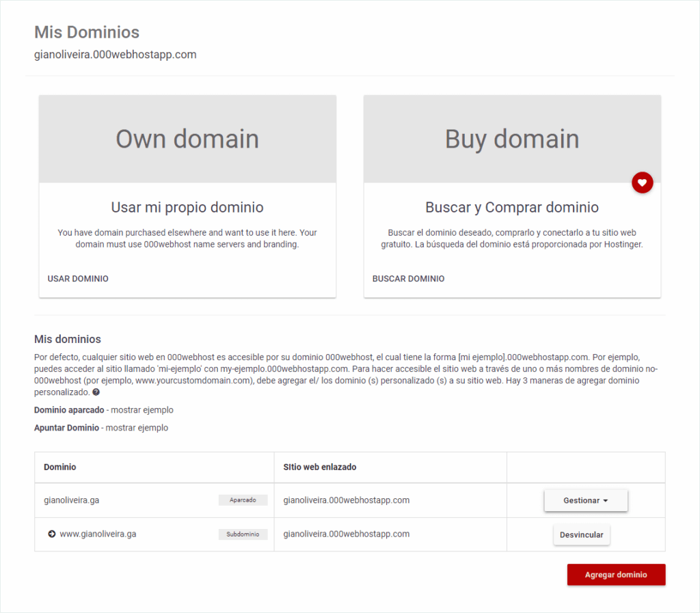The width and height of the screenshot is (700, 613).
Task: Click the 'Mis Dominios' page title
Action: [87, 32]
